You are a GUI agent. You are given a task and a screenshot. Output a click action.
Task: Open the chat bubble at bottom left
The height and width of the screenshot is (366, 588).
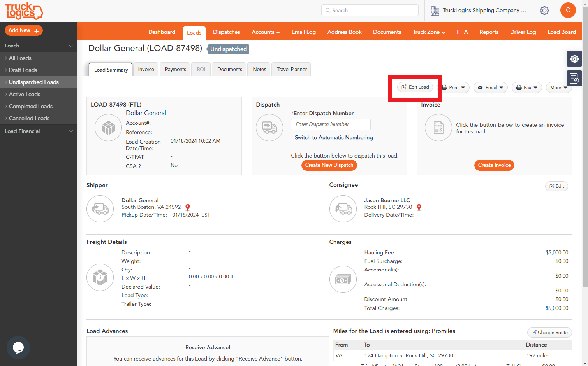coord(18,347)
